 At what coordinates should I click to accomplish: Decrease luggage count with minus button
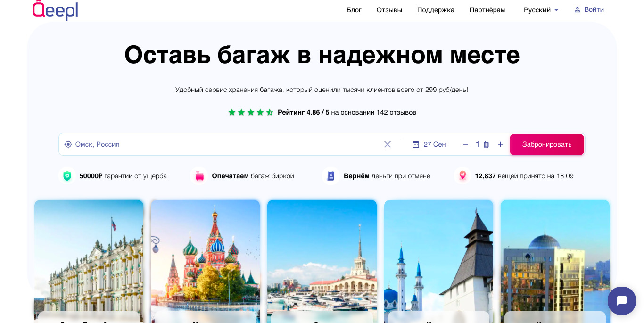click(465, 144)
